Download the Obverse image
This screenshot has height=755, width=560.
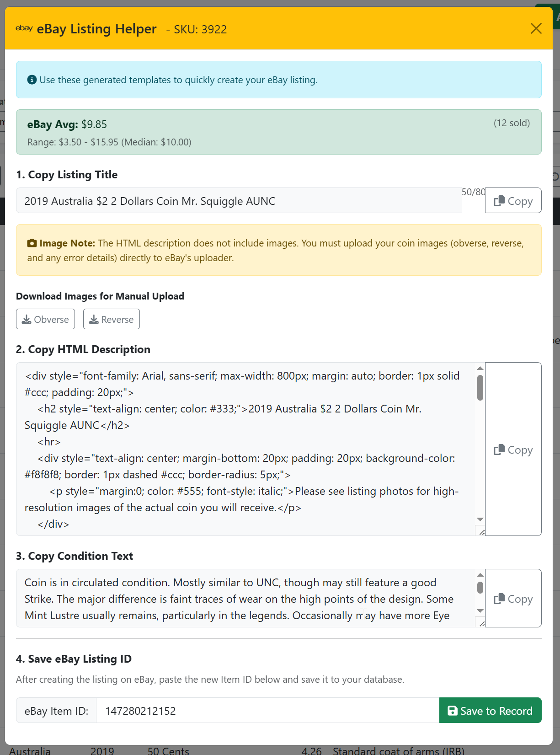click(45, 319)
